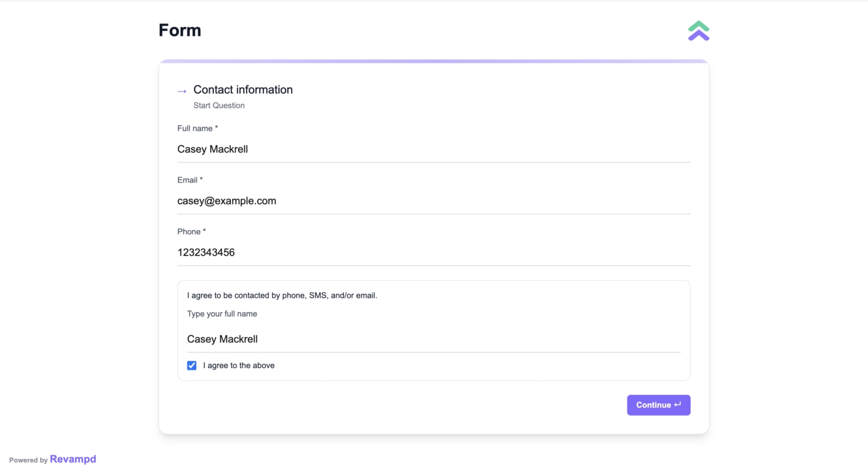
Task: Open the Revampd link
Action: [x=73, y=459]
